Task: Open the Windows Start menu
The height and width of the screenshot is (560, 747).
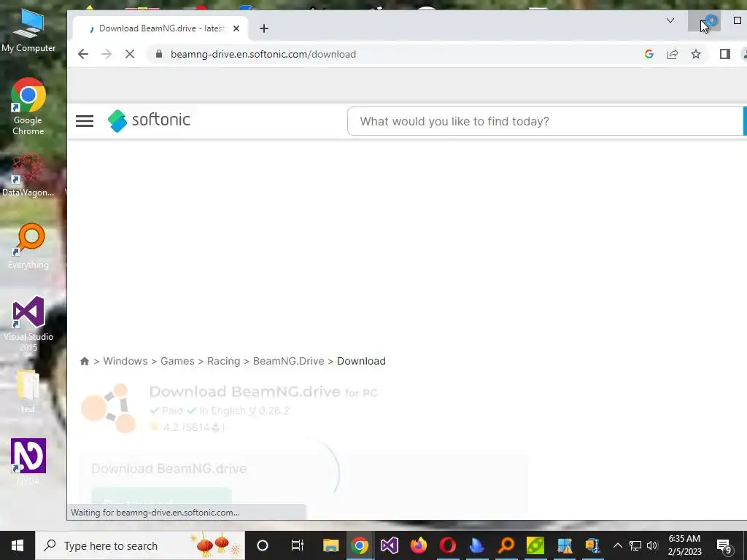Action: [x=18, y=545]
